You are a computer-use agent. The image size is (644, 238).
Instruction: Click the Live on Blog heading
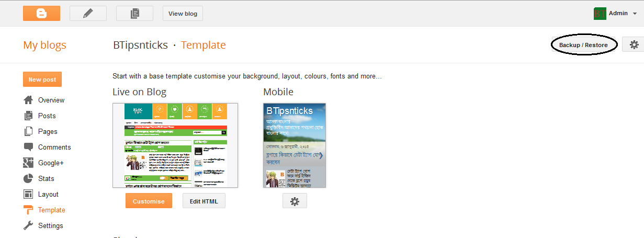(139, 92)
